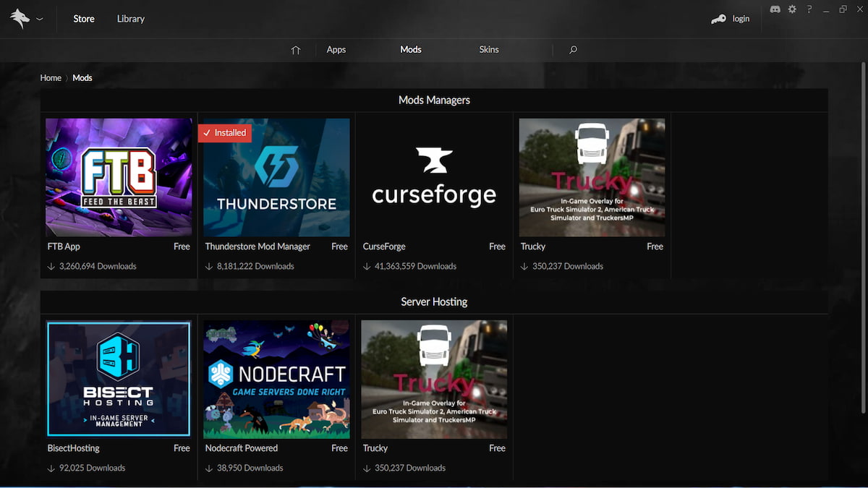Expand the chevron next to the wolf logo
Image resolution: width=868 pixels, height=488 pixels.
(40, 19)
